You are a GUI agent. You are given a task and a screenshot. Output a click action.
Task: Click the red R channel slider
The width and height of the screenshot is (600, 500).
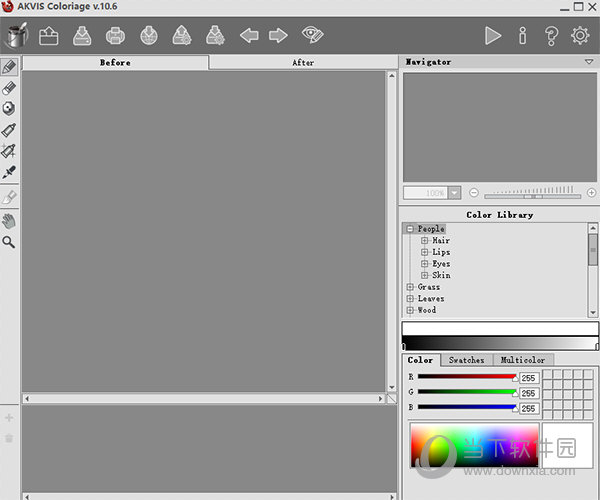point(467,376)
